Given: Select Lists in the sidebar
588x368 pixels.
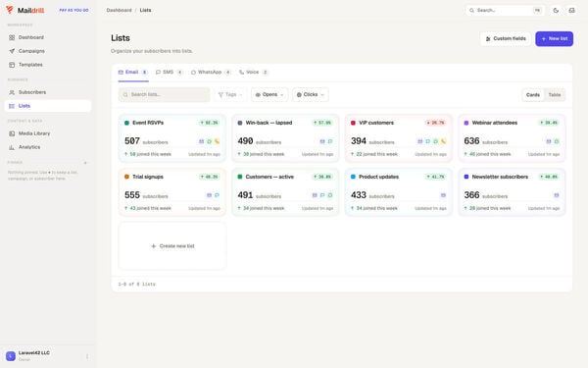Looking at the screenshot, I should coord(48,106).
